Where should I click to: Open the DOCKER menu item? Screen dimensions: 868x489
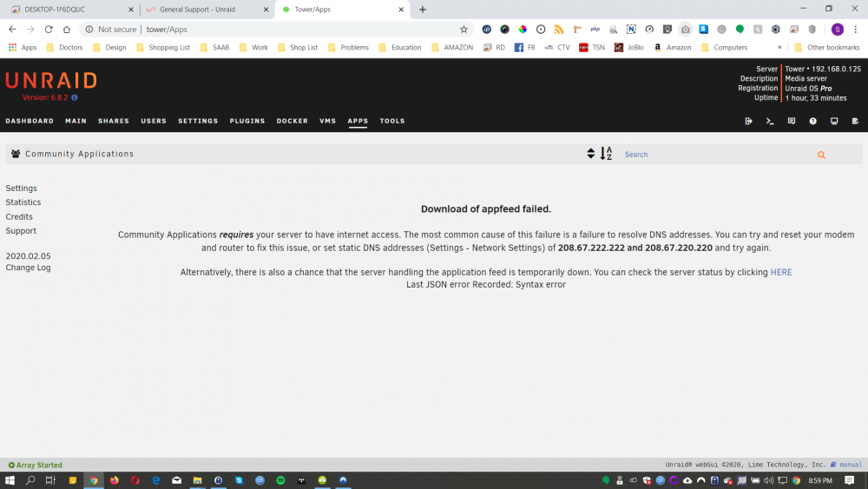[x=293, y=121]
